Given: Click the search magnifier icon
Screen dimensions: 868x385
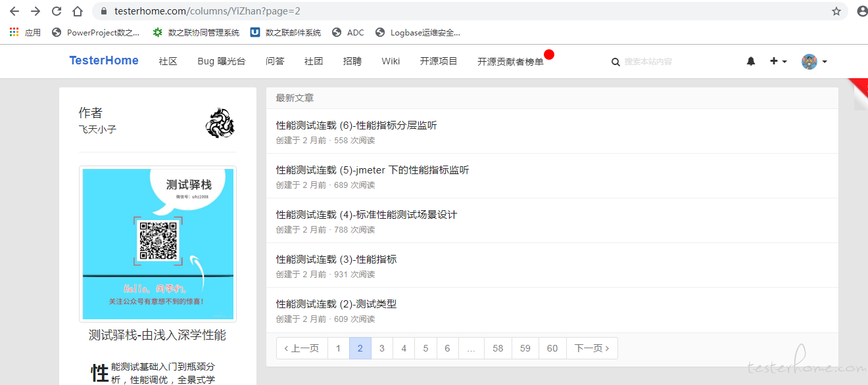Looking at the screenshot, I should [615, 62].
